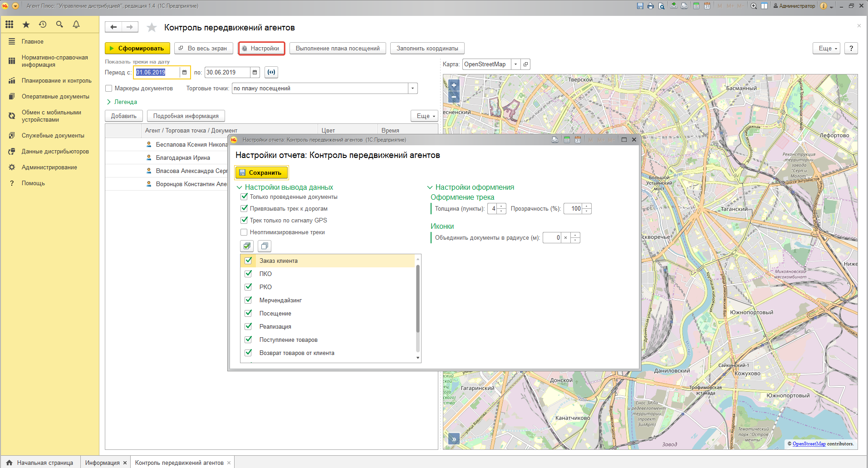
Task: Open the Торговые точки dropdown arrow
Action: click(x=413, y=89)
